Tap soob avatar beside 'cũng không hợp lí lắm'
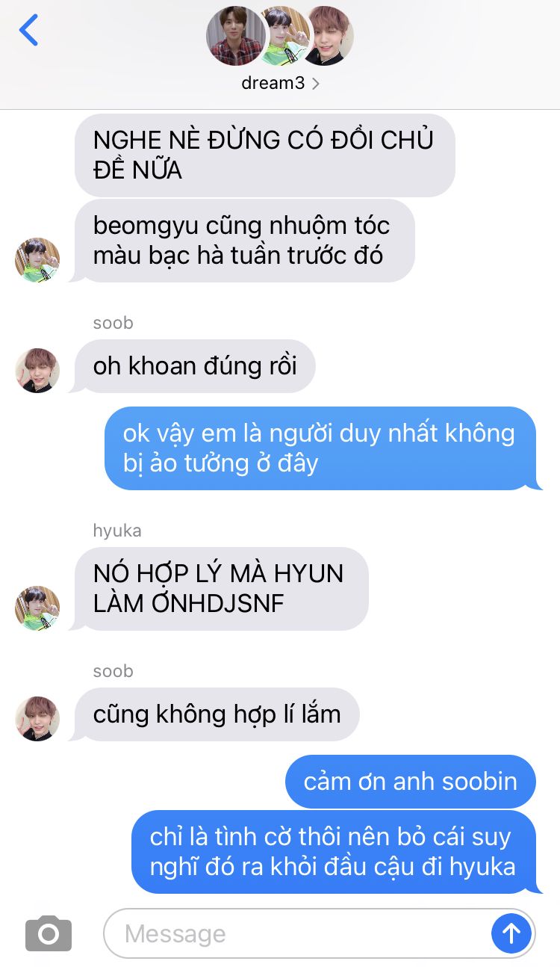Viewport: 560px width, 967px height. coord(37,719)
